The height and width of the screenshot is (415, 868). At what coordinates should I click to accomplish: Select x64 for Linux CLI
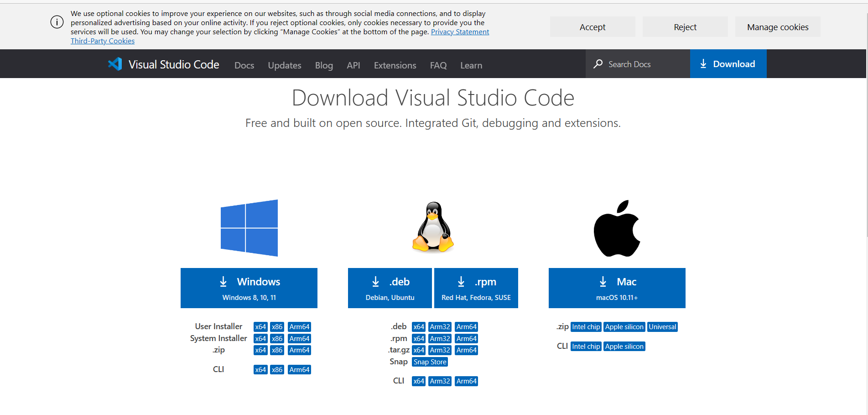419,381
